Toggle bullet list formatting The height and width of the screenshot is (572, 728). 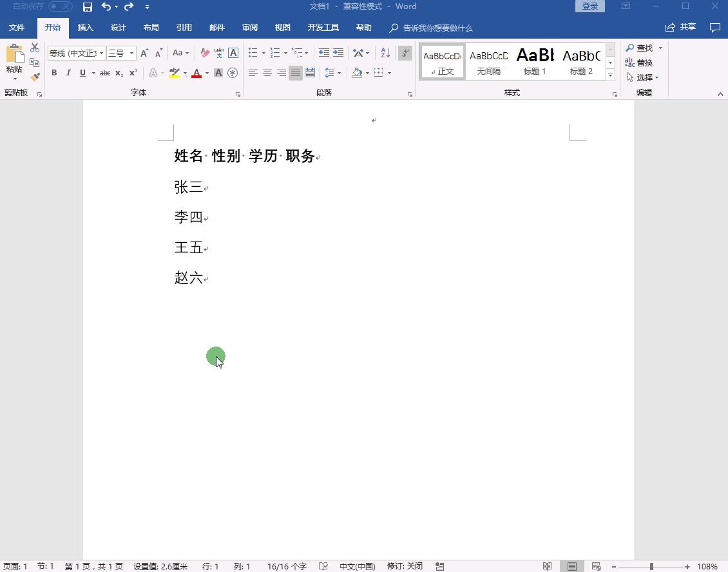click(253, 53)
